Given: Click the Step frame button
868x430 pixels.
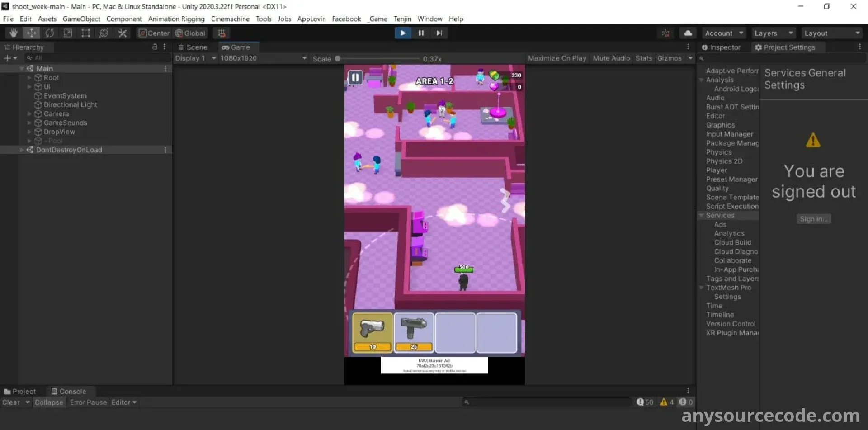Looking at the screenshot, I should (x=439, y=33).
